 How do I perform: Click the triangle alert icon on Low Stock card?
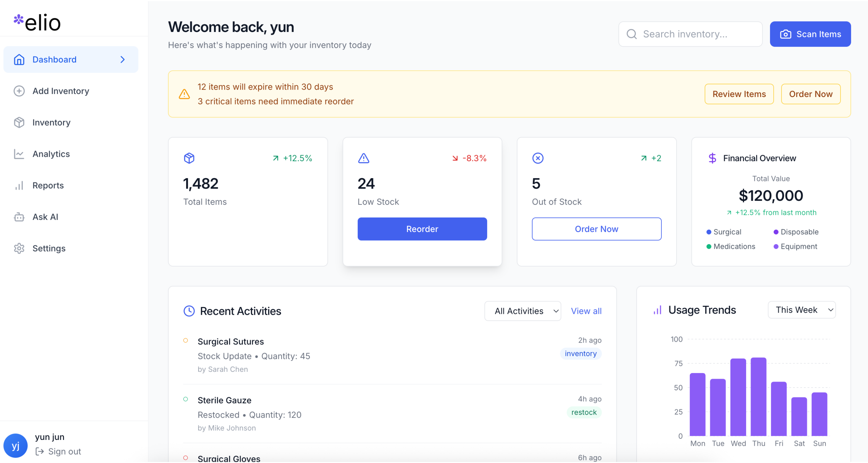pos(364,158)
